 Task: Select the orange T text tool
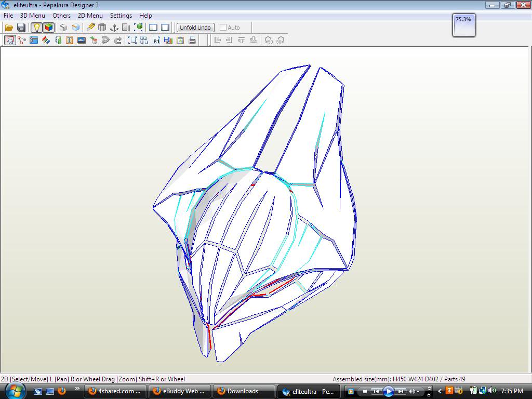pos(70,41)
